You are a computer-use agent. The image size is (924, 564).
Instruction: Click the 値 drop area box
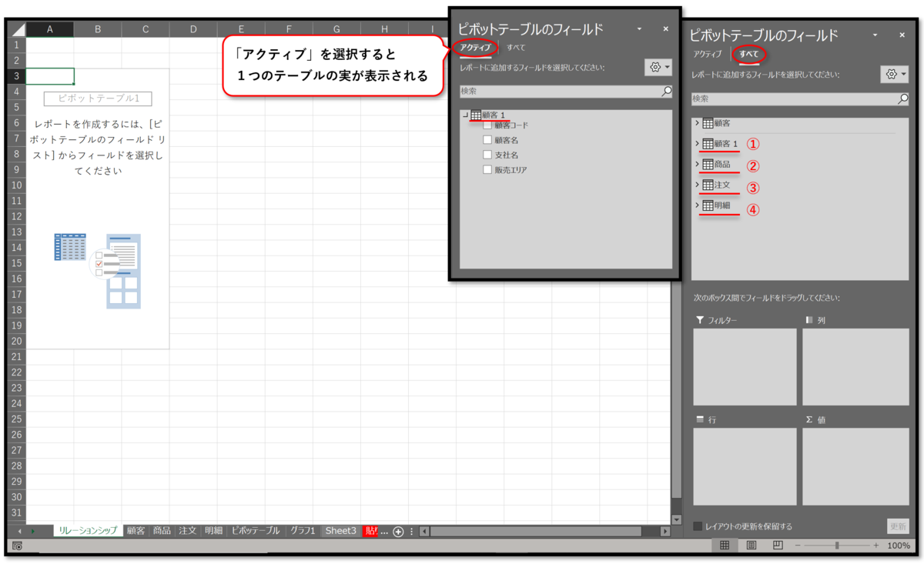point(855,467)
